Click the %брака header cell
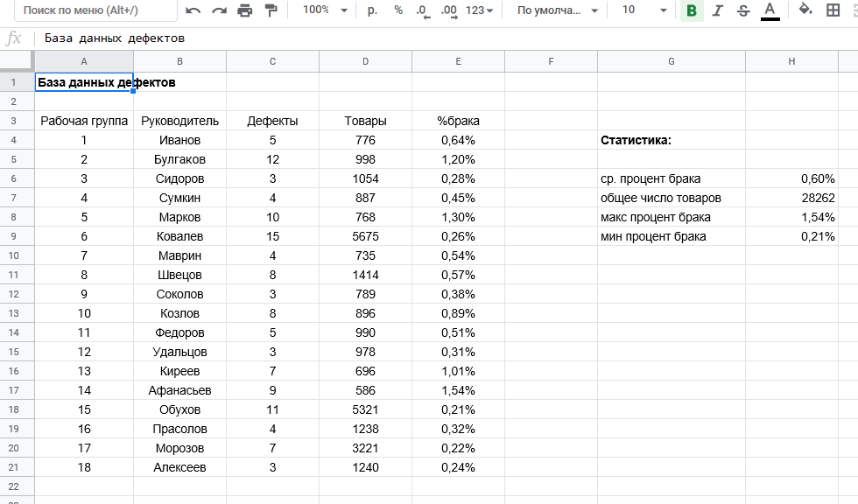This screenshot has width=858, height=504. click(x=458, y=121)
